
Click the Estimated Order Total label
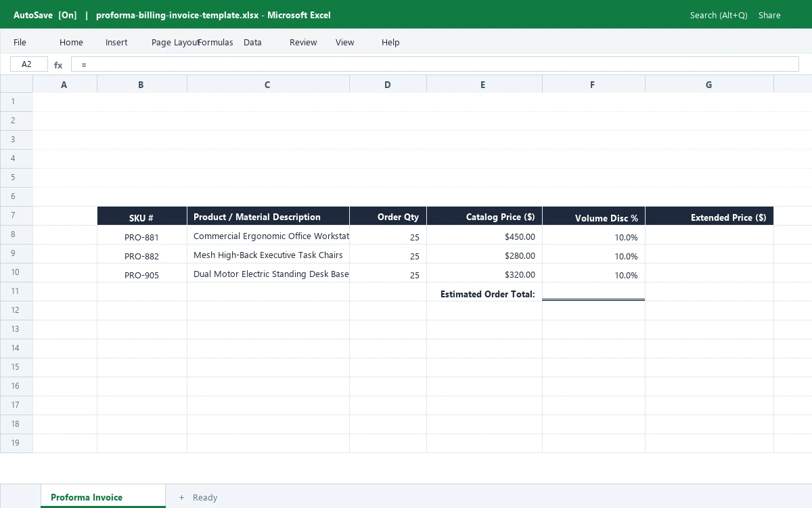tap(484, 292)
